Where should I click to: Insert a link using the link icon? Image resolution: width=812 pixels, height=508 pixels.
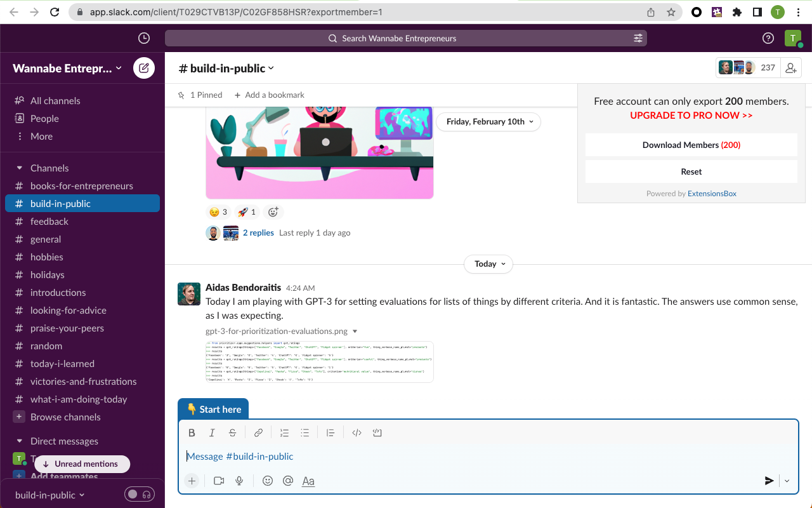coord(258,432)
